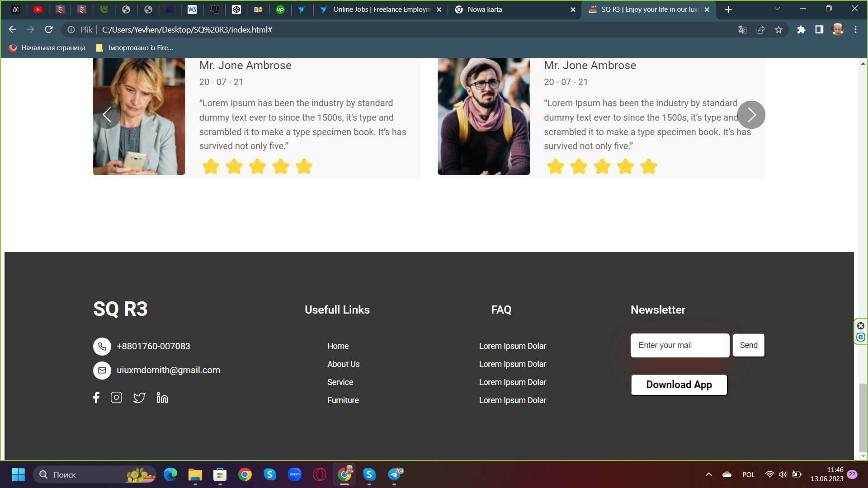Image resolution: width=868 pixels, height=488 pixels.
Task: Open Opera browser from taskbar
Action: click(x=320, y=475)
